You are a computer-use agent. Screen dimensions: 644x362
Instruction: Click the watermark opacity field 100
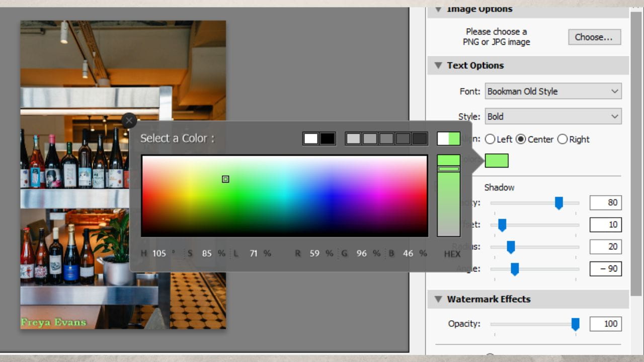pos(606,324)
